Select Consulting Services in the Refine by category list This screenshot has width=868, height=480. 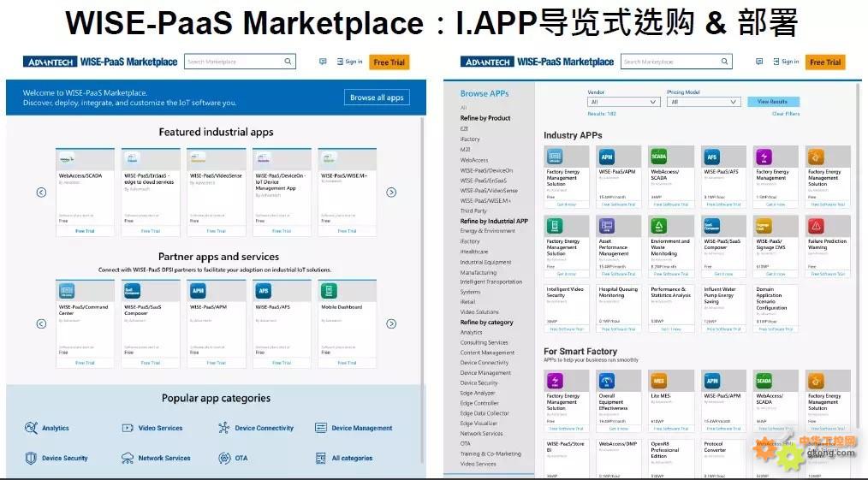point(484,342)
